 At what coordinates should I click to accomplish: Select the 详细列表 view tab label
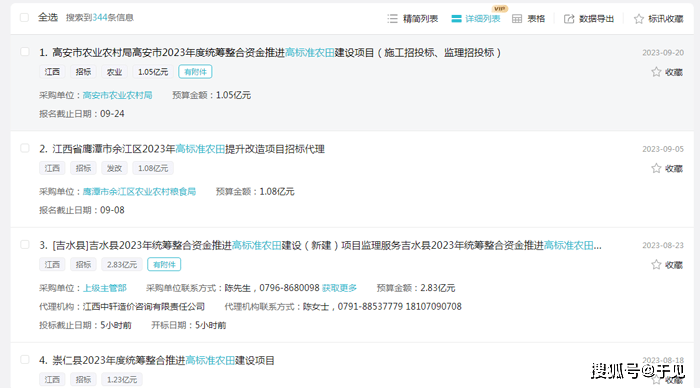tap(483, 19)
